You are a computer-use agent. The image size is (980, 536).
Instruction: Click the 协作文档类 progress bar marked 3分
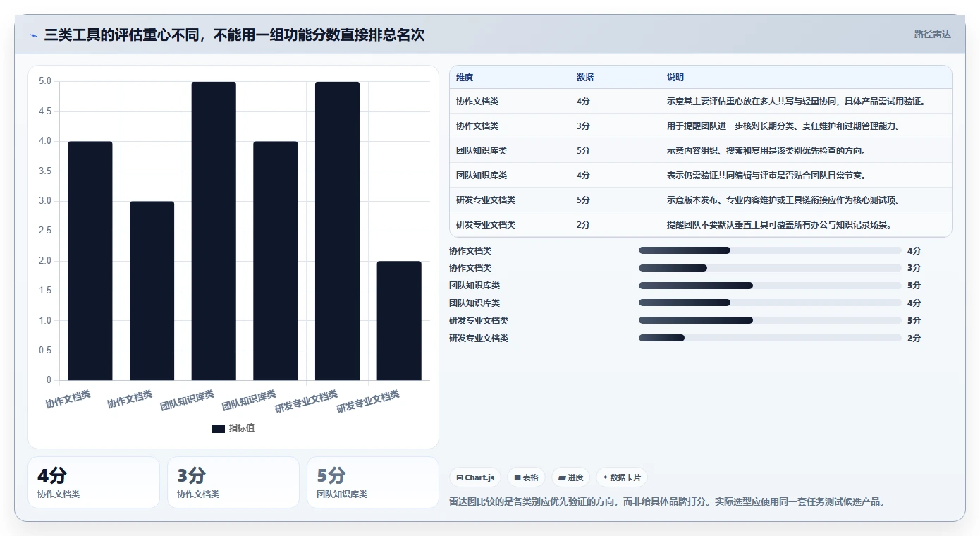point(770,268)
